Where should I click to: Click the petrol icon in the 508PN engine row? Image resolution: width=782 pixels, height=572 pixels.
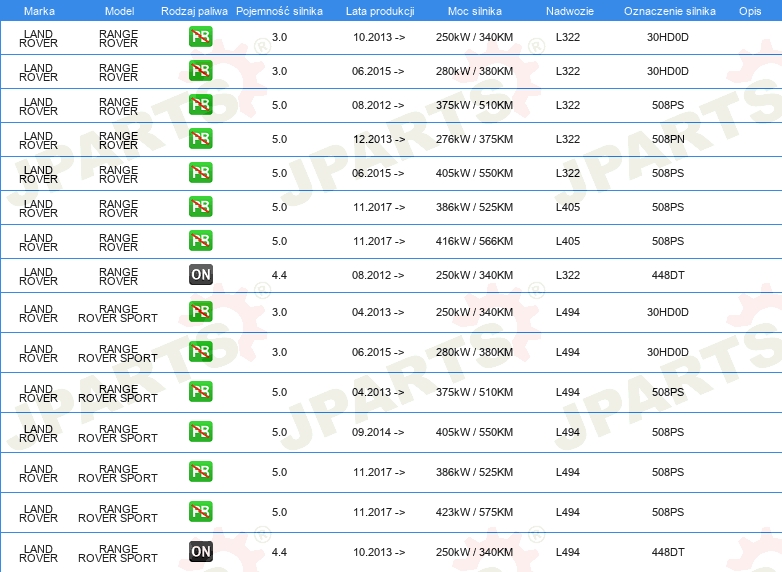(x=200, y=139)
